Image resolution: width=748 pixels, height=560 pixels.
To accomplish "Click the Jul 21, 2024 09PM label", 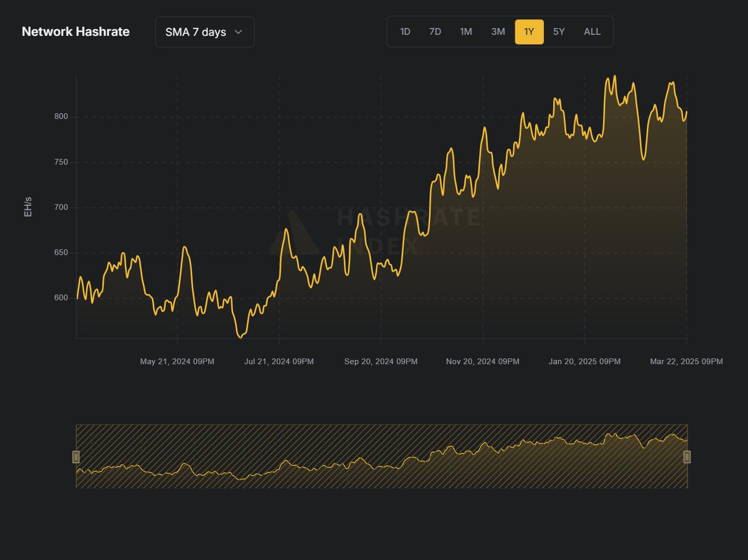I will (279, 362).
